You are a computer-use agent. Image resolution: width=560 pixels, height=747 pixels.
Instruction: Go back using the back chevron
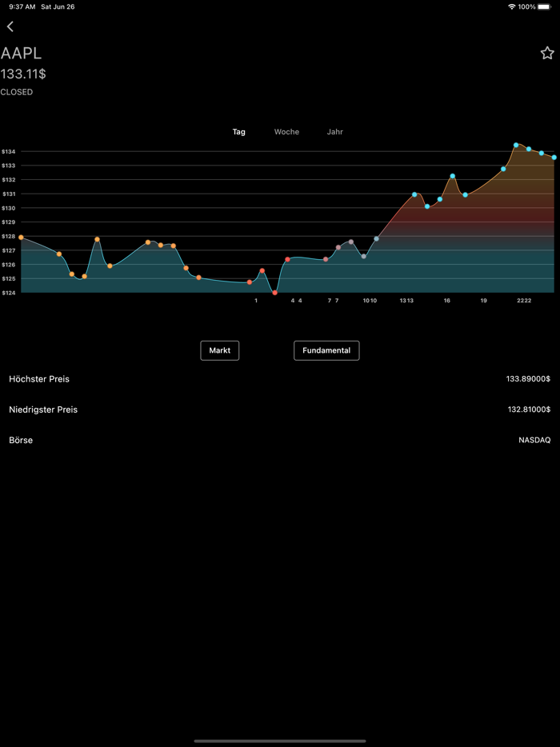click(x=10, y=26)
